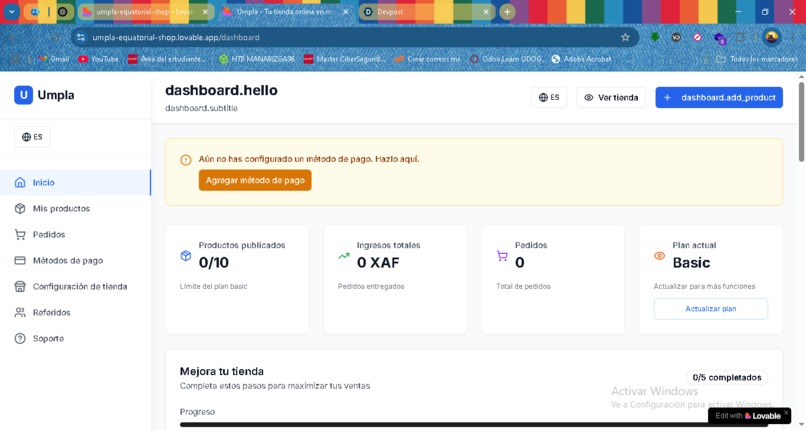806x430 pixels.
Task: Click the browser profile avatar icon
Action: pyautogui.click(x=772, y=37)
